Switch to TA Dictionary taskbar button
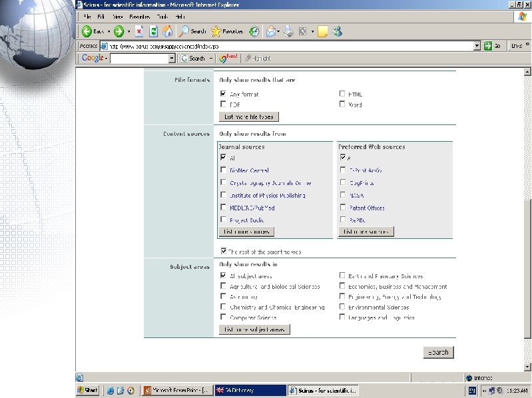This screenshot has width=532, height=398. coord(250,390)
